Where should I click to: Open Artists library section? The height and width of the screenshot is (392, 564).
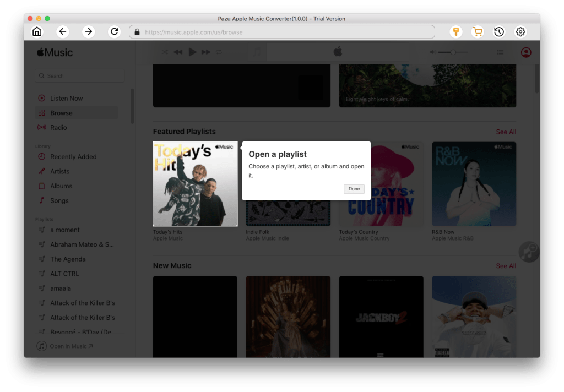click(77, 172)
